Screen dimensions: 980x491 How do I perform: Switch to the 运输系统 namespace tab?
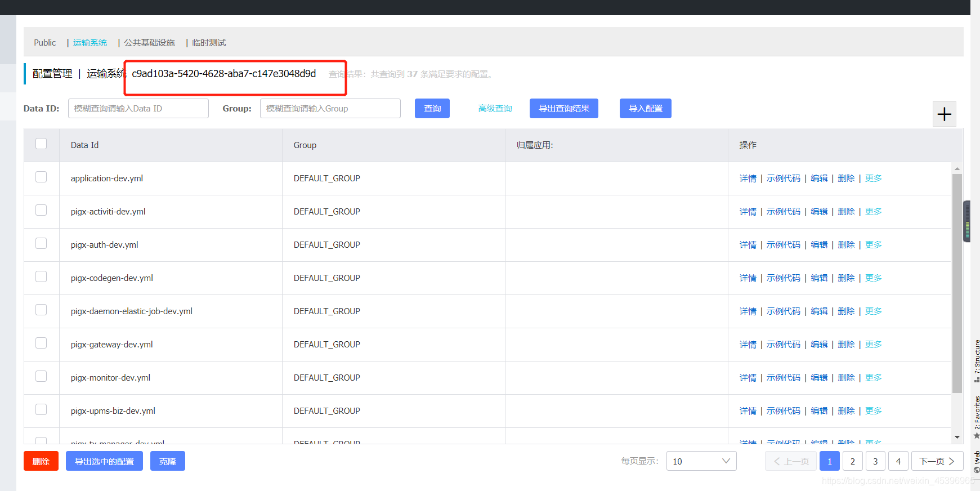point(90,43)
